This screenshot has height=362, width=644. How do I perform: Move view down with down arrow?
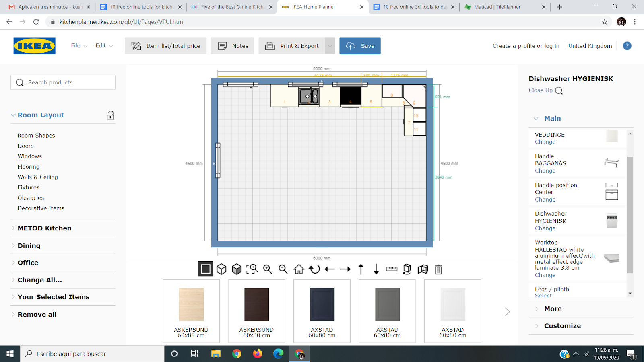pyautogui.click(x=376, y=269)
